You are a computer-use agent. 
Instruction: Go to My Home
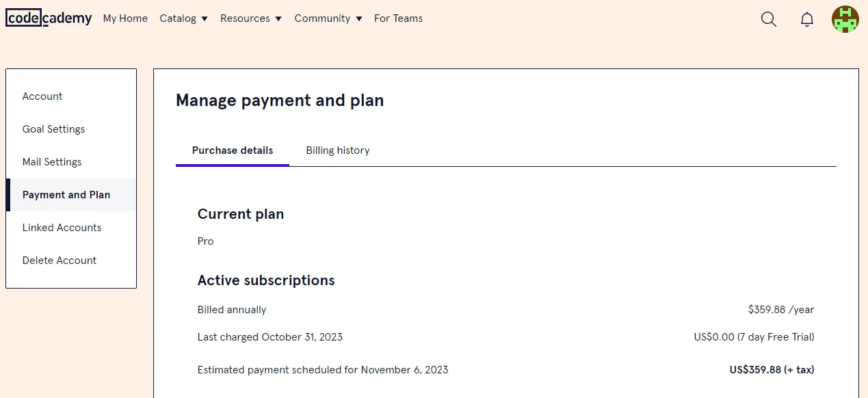pyautogui.click(x=125, y=18)
